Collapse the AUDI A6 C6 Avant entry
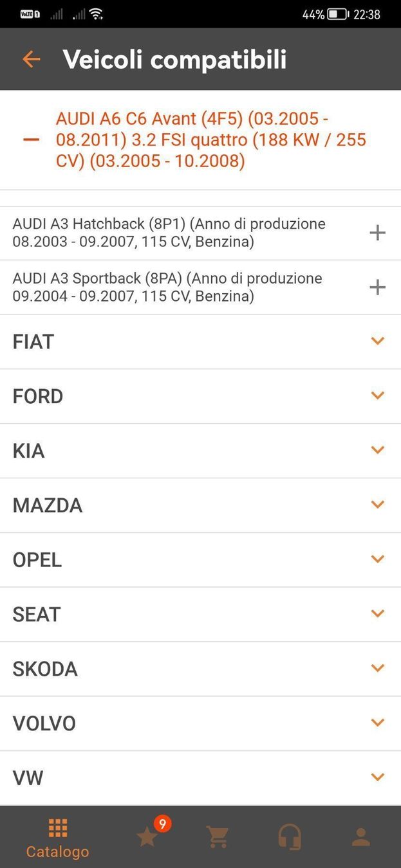The width and height of the screenshot is (401, 868). click(x=31, y=140)
